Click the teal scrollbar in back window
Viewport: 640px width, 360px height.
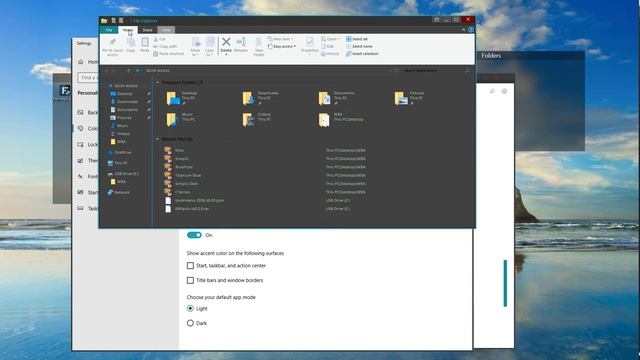click(505, 283)
